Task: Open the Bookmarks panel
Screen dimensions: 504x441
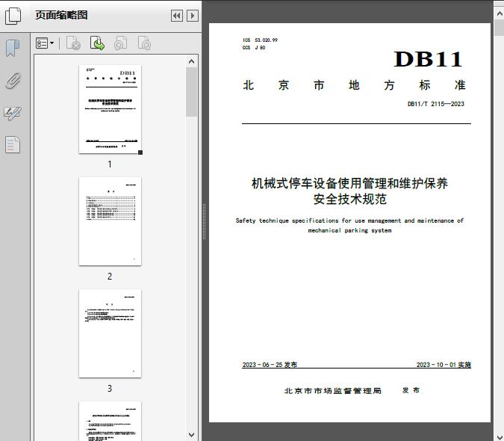Action: coord(13,49)
